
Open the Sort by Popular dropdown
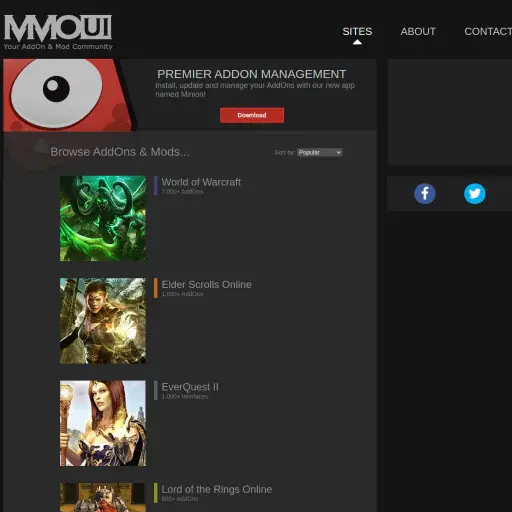[319, 152]
